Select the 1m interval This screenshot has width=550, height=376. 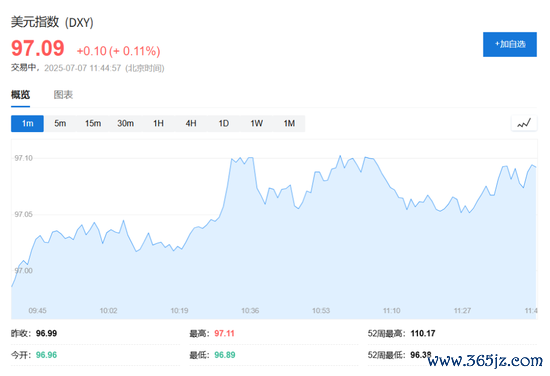pos(27,123)
